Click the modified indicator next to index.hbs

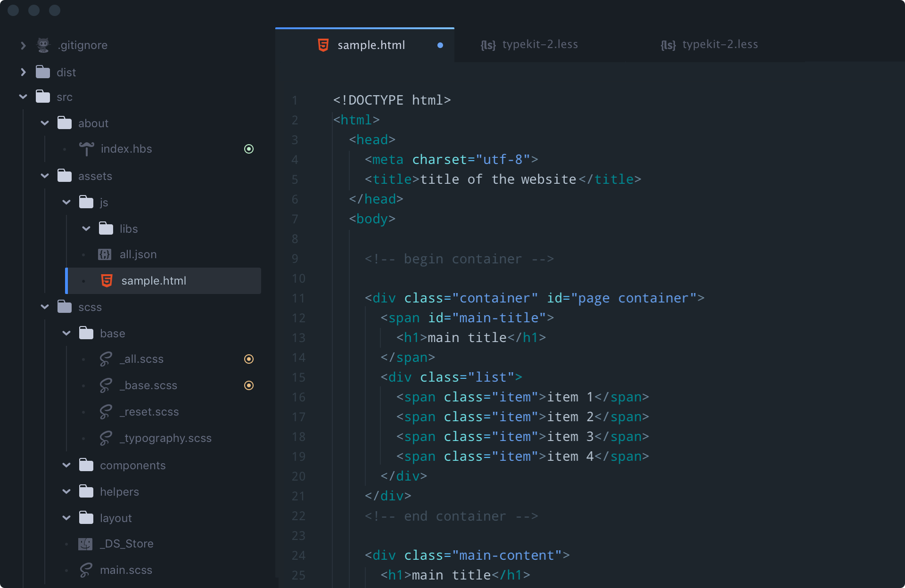249,149
